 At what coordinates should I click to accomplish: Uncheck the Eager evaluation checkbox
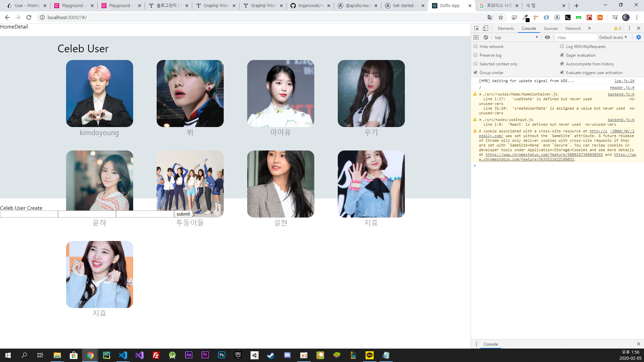[562, 55]
